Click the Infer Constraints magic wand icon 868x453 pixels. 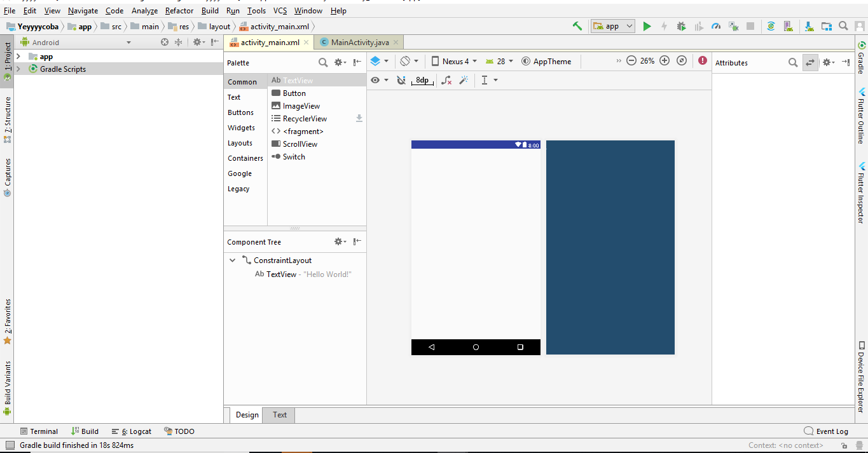464,80
